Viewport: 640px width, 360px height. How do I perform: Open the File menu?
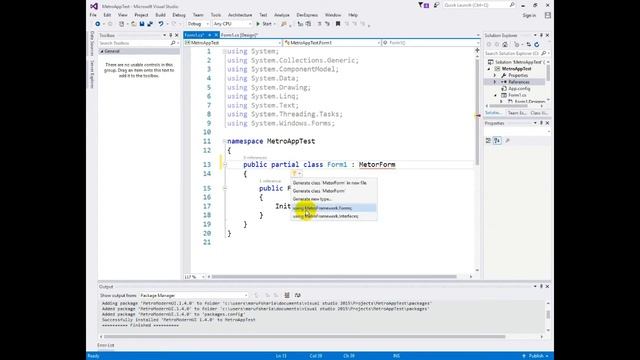coord(93,15)
